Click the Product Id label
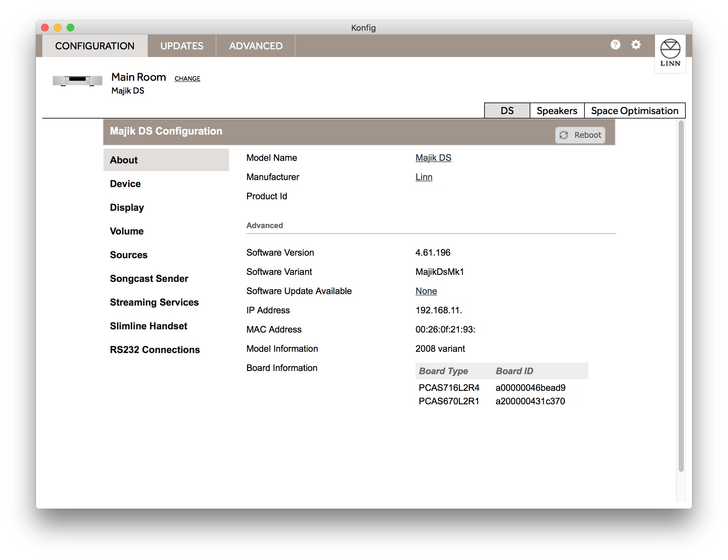The image size is (728, 560). pyautogui.click(x=267, y=196)
